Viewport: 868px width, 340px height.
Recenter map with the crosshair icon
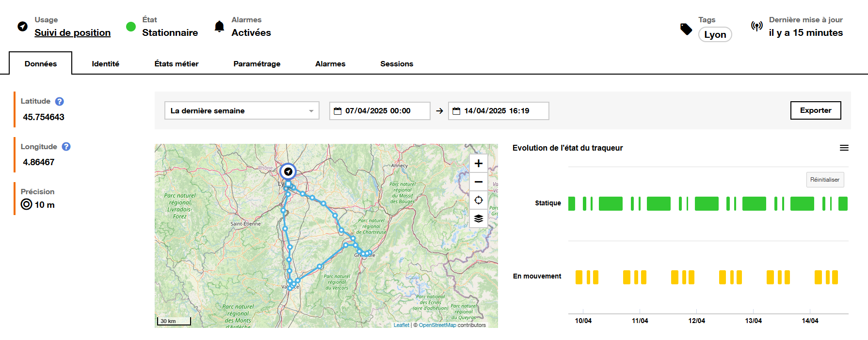click(x=478, y=201)
